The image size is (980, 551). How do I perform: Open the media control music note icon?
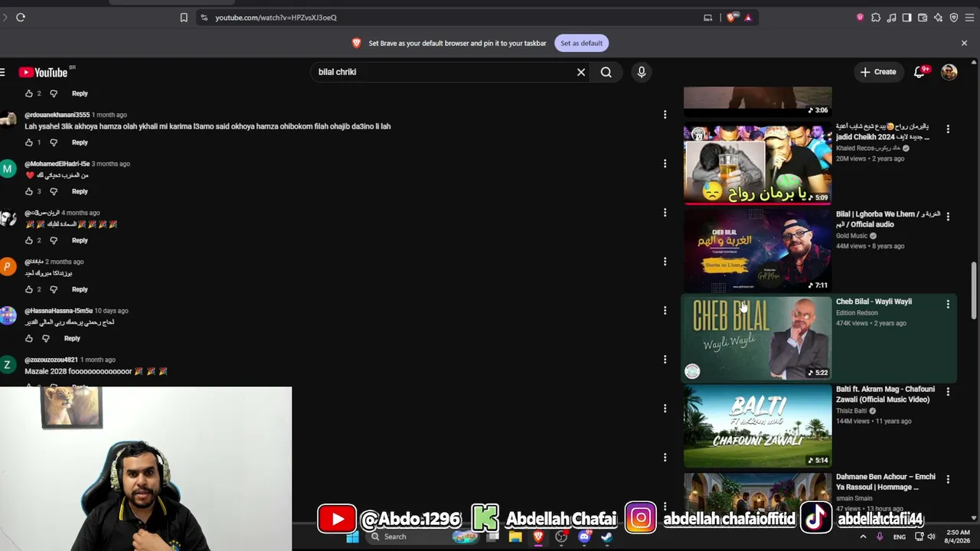[x=891, y=18]
